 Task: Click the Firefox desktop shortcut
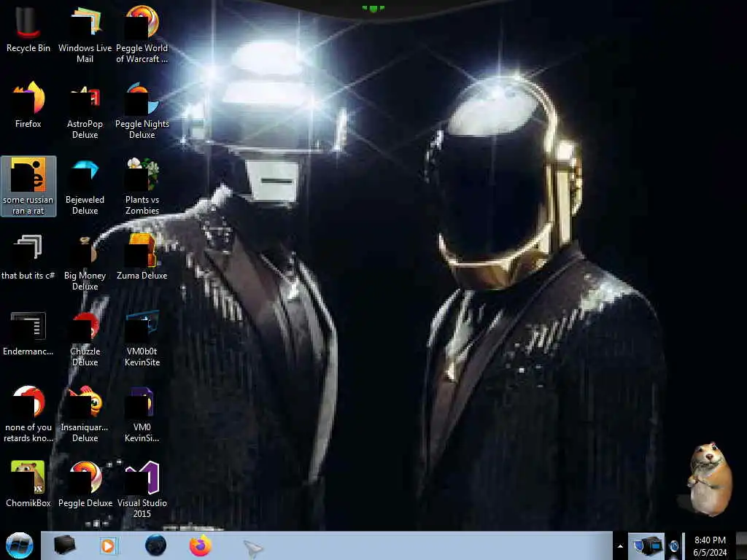click(28, 105)
